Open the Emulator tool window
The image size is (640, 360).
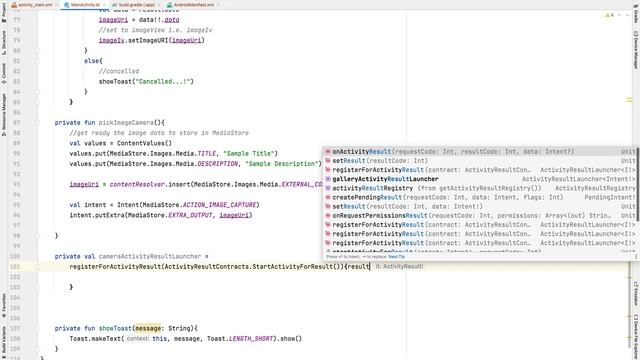coord(636,293)
